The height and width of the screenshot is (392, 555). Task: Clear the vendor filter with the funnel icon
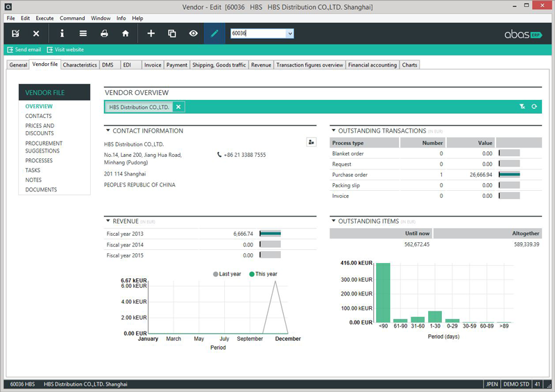[x=522, y=107]
